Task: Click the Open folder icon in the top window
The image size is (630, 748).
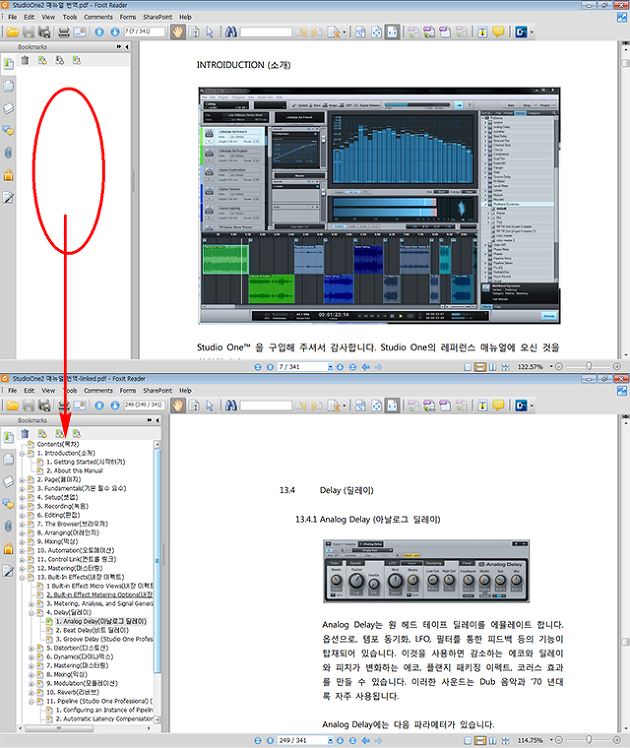Action: click(x=12, y=32)
